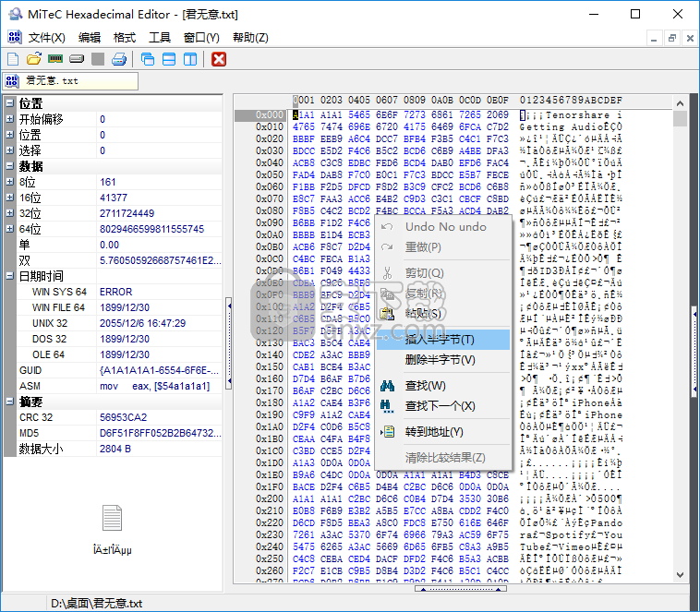This screenshot has height=612, width=700.
Task: Click the MD5 hash value
Action: click(x=160, y=433)
